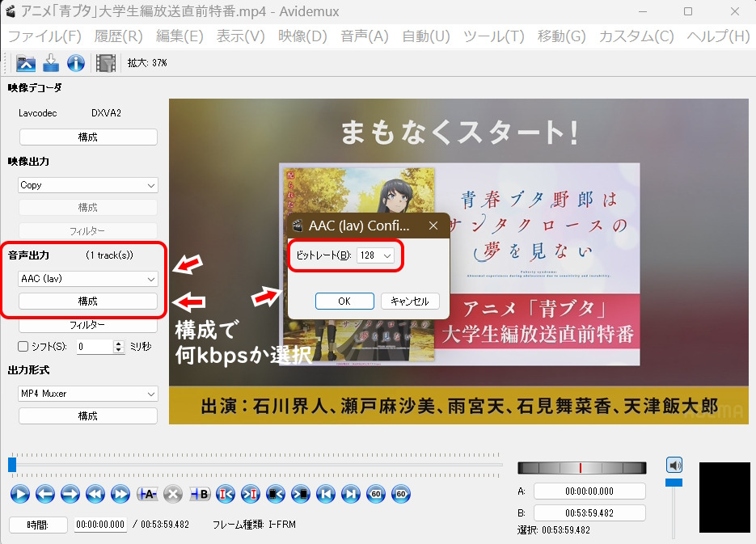Skip backward 60 seconds
756x544 pixels.
(x=376, y=494)
